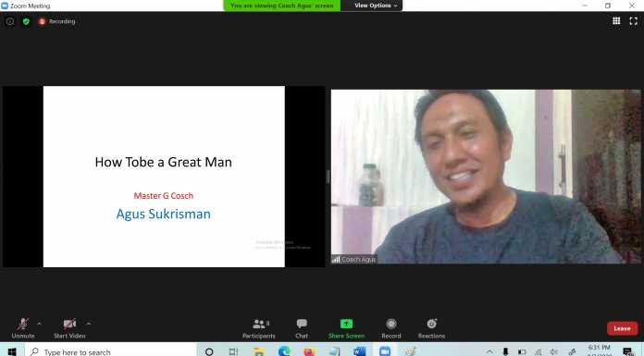Open audio options arrow next to Unmute
644x356 pixels.
pos(39,324)
